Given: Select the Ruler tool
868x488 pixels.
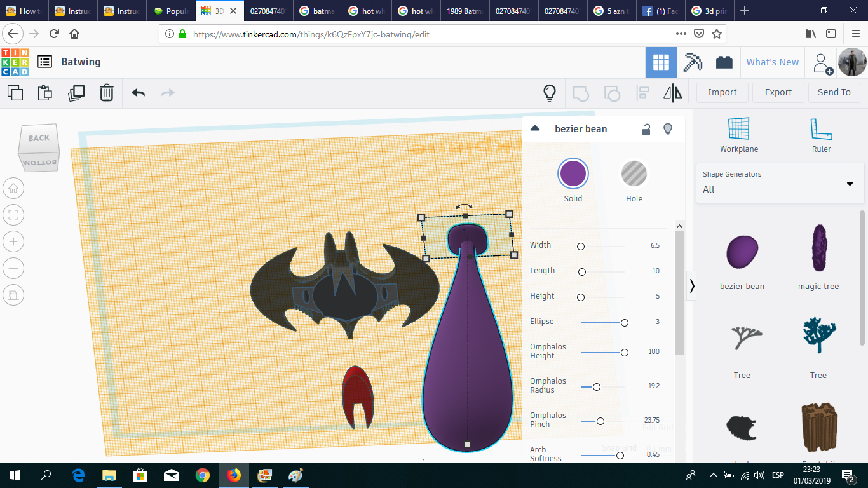Looking at the screenshot, I should pyautogui.click(x=821, y=135).
